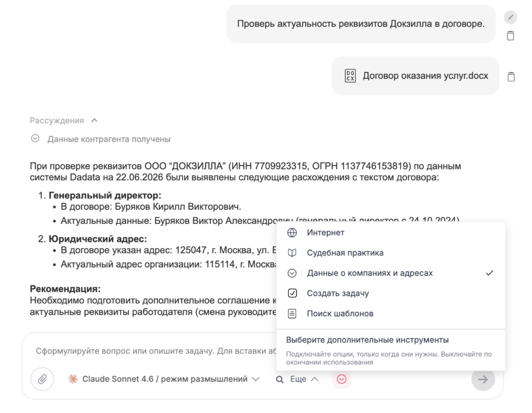532x413 pixels.
Task: Collapse the Рассуждения section
Action: (x=94, y=120)
